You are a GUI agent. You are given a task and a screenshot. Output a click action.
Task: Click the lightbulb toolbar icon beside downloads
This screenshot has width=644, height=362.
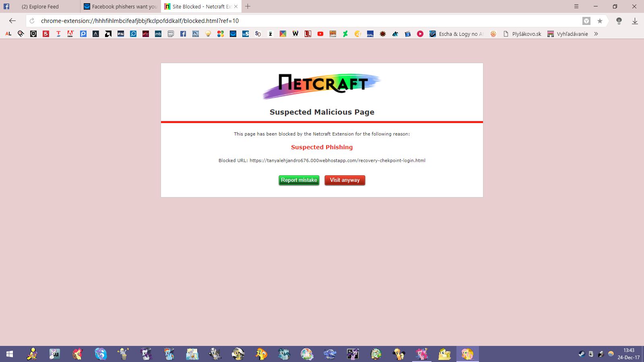pyautogui.click(x=619, y=21)
